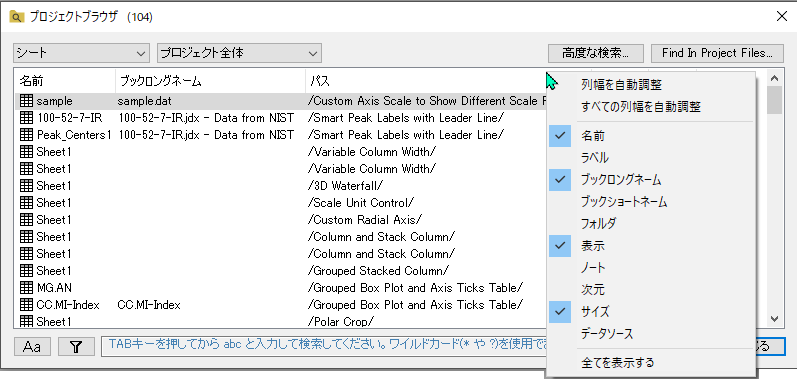Click sheet icon of 3D Waterfall row
Viewport: 797px width, 379px height.
pyautogui.click(x=26, y=186)
